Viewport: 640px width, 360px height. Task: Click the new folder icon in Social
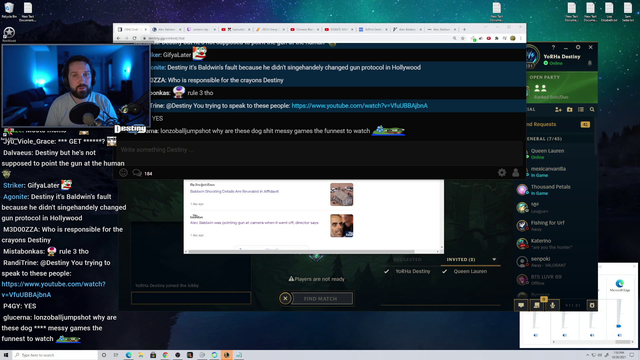pyautogui.click(x=569, y=109)
